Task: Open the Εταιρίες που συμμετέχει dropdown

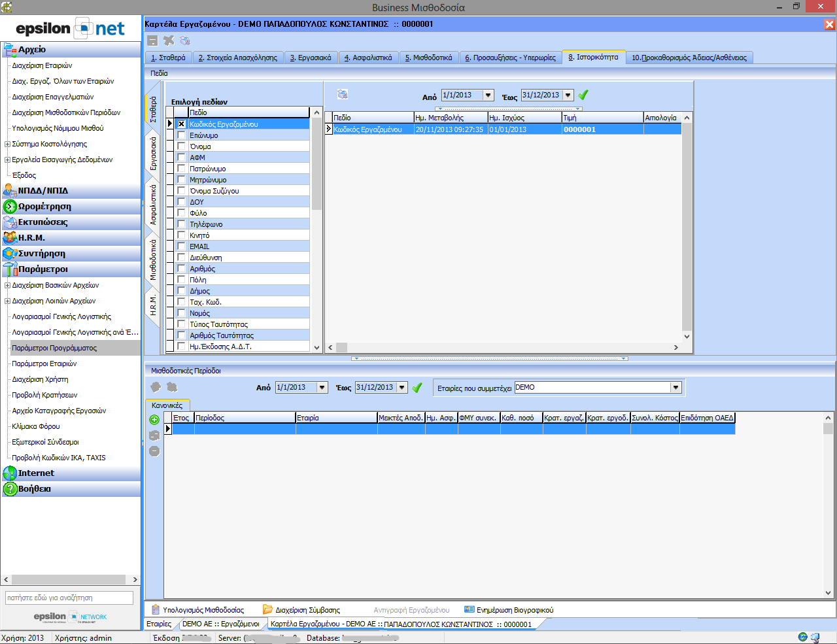Action: point(675,388)
